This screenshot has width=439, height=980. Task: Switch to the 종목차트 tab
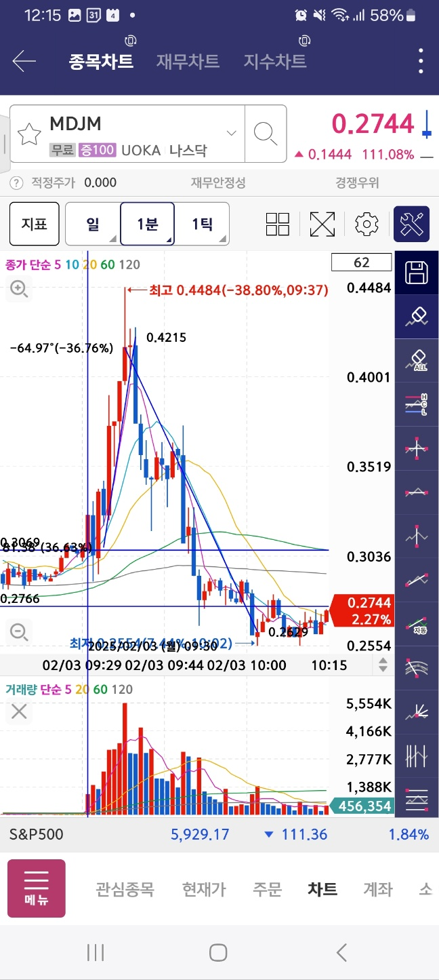101,61
